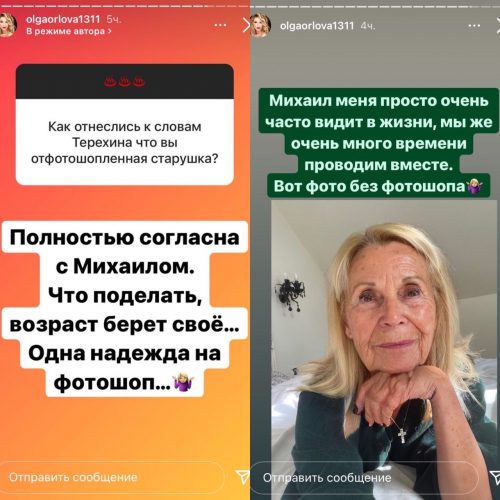This screenshot has width=500, height=500.
Task: Open profile avatar on right story
Action: coord(260,25)
